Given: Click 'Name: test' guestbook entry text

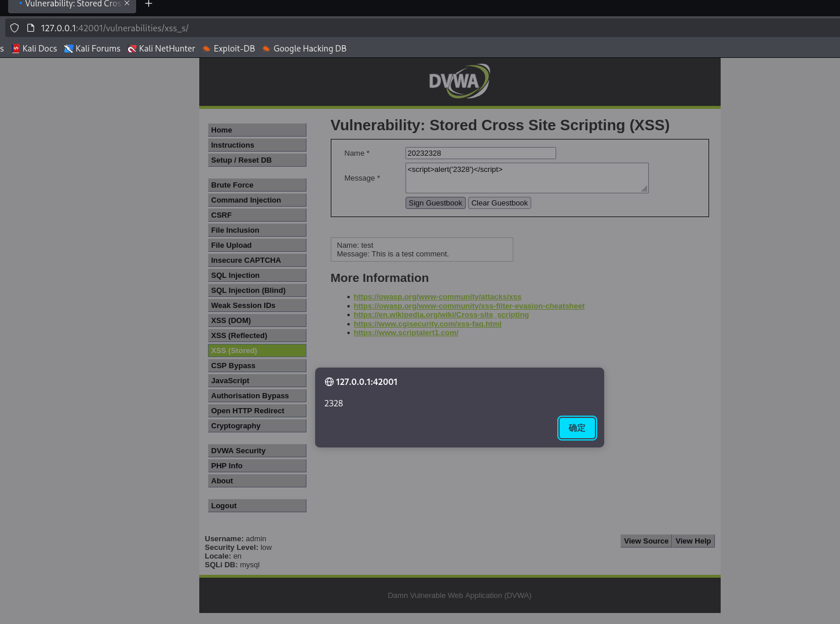Looking at the screenshot, I should (x=355, y=245).
